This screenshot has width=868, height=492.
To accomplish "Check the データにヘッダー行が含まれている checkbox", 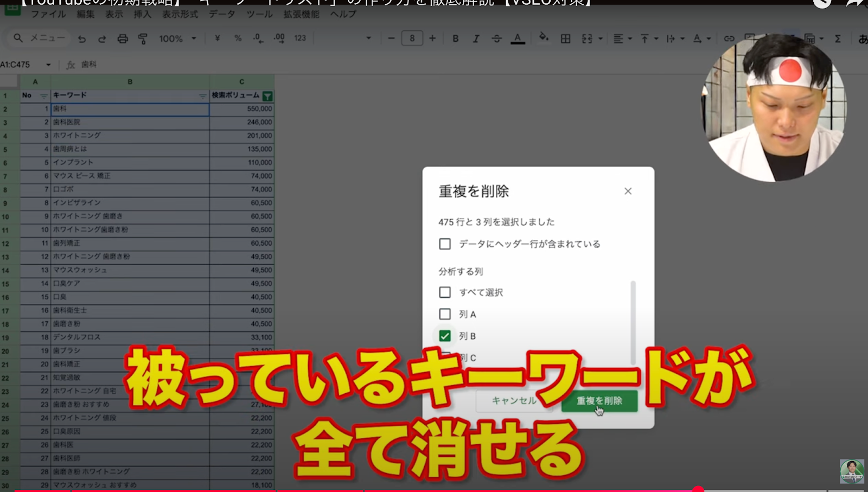I will [x=444, y=244].
